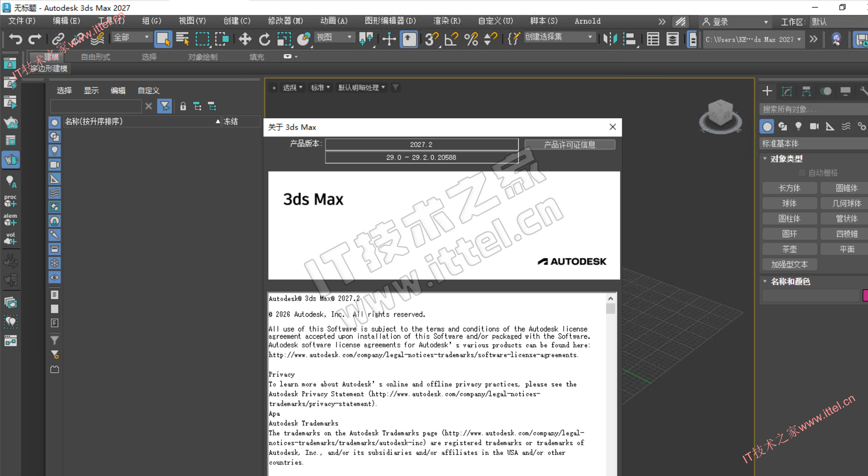Viewport: 868px width, 476px height.
Task: Toggle 3D Snaps on the toolbar
Action: pyautogui.click(x=431, y=39)
